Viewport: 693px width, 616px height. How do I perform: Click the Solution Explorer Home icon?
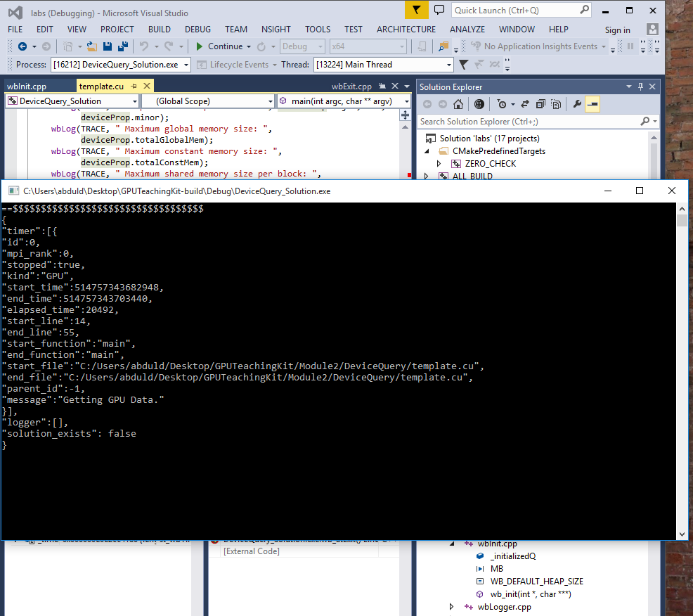pyautogui.click(x=458, y=104)
